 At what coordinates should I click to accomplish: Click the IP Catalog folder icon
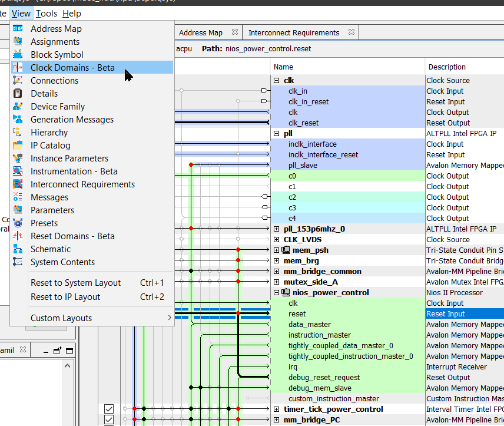point(18,146)
